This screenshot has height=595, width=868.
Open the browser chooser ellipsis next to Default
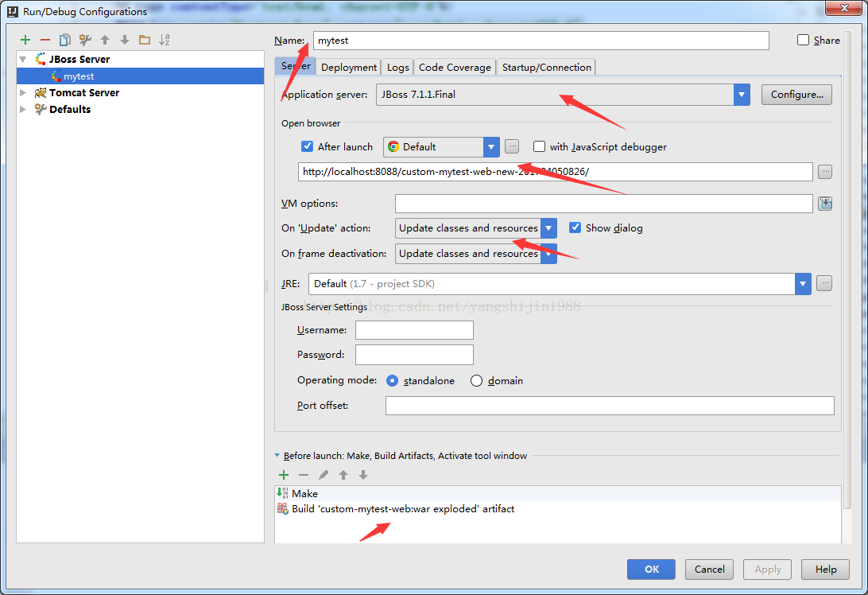coord(512,147)
